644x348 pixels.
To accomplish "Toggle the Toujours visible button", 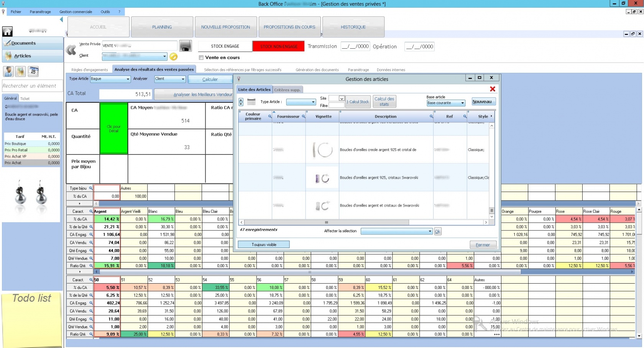I will 264,245.
